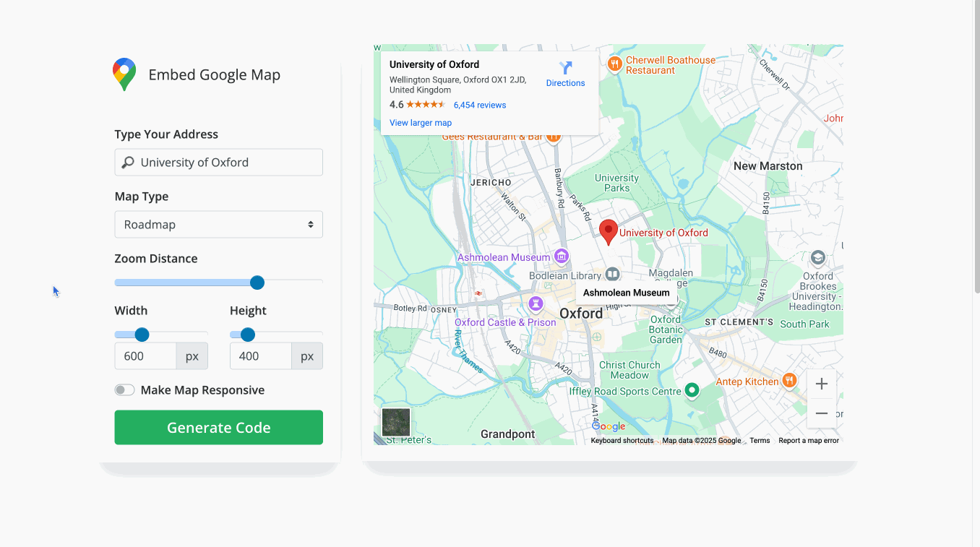Click the University Parks map label
This screenshot has width=980, height=547.
click(x=616, y=183)
